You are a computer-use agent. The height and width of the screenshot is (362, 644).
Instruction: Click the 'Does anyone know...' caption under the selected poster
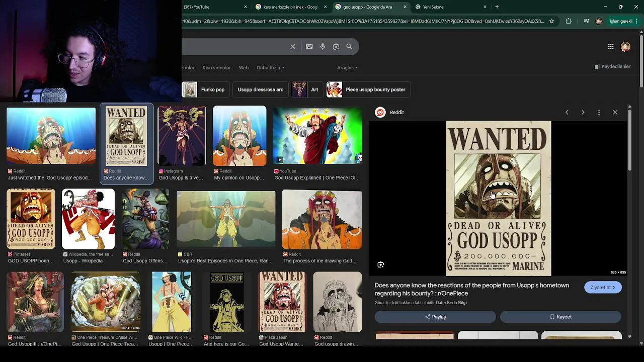point(126,177)
